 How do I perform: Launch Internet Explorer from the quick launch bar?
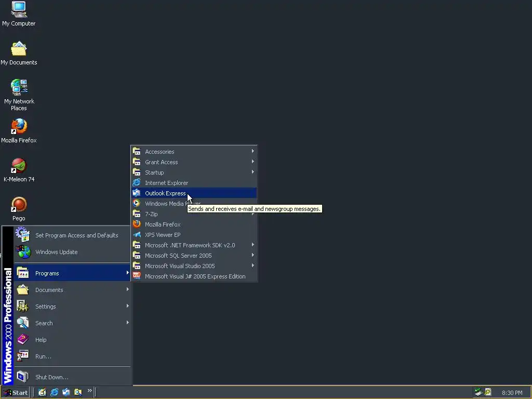pos(54,392)
